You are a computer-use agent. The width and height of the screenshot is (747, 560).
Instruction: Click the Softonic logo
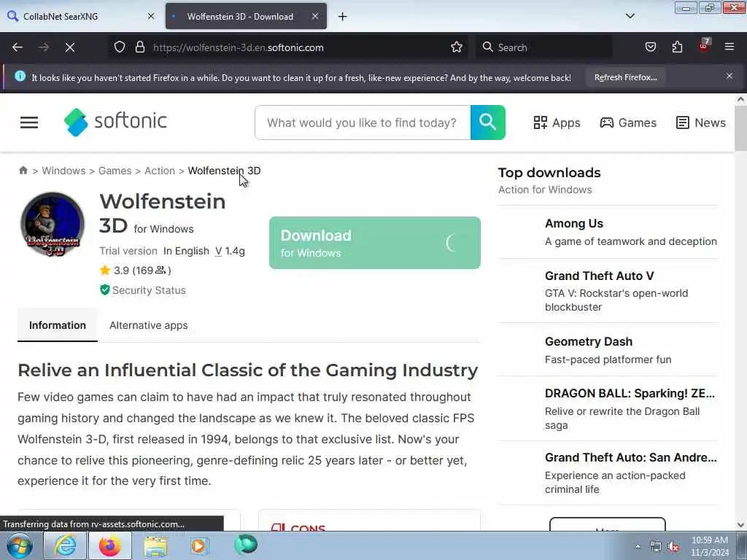click(x=116, y=122)
